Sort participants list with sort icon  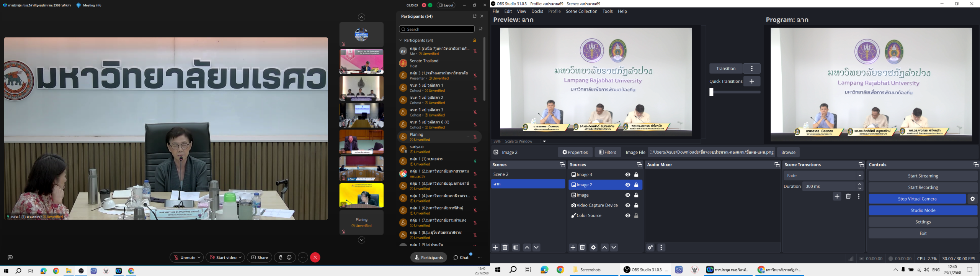tap(481, 29)
